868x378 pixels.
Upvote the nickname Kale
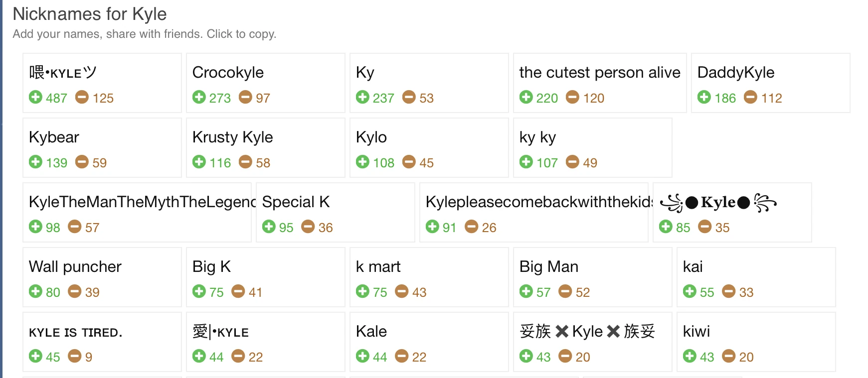(x=362, y=357)
